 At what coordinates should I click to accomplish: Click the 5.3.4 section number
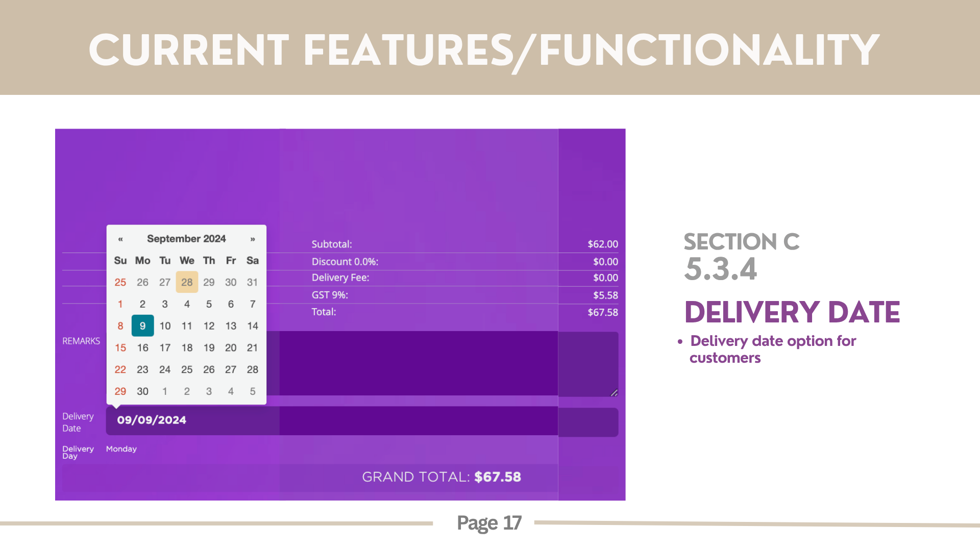click(x=721, y=269)
